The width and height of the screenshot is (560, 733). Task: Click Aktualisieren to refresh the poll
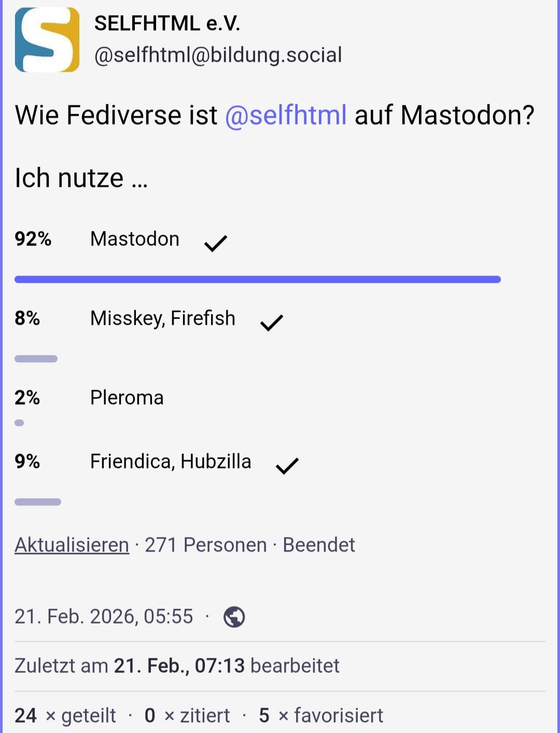(72, 545)
